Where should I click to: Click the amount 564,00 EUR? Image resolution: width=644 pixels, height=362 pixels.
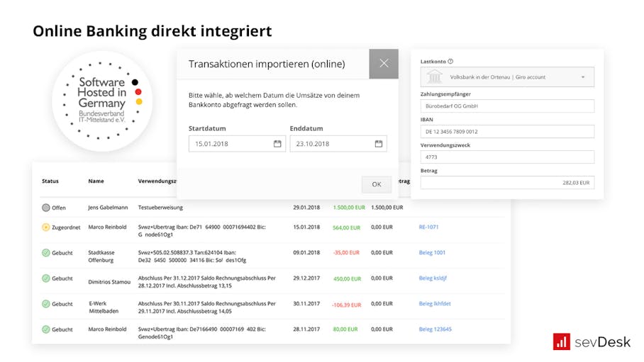[x=347, y=227]
